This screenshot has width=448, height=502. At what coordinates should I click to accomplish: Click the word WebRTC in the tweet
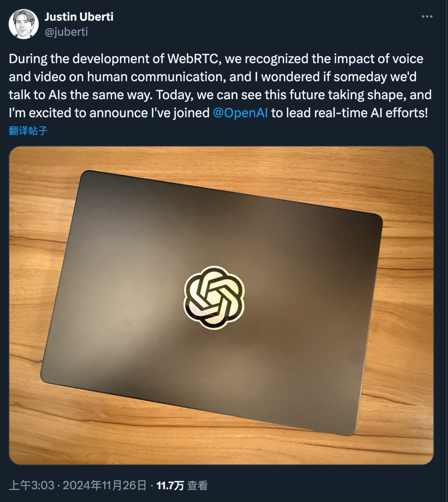tap(192, 59)
